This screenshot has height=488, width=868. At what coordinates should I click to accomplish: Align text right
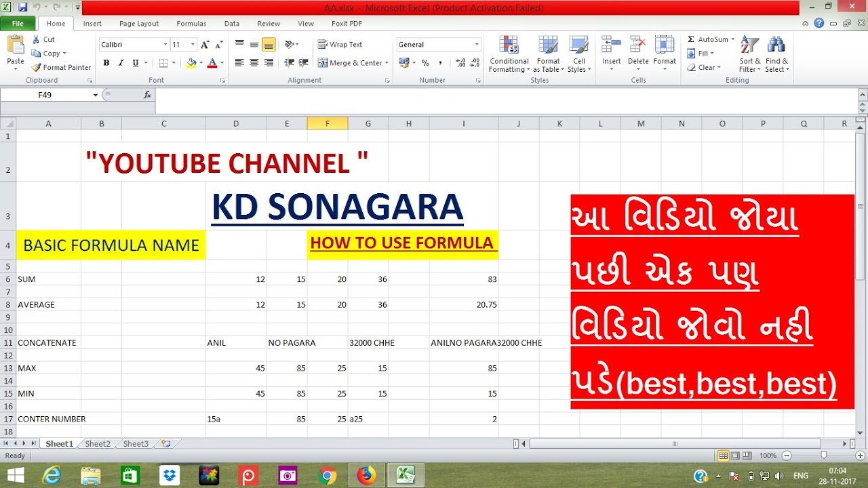(269, 63)
